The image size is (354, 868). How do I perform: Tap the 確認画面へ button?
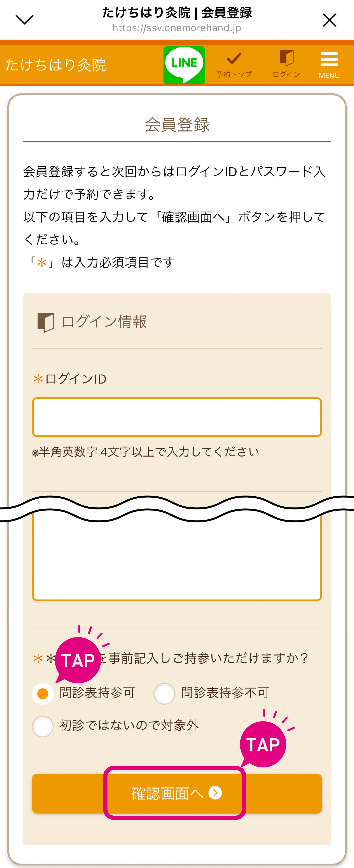pyautogui.click(x=177, y=793)
